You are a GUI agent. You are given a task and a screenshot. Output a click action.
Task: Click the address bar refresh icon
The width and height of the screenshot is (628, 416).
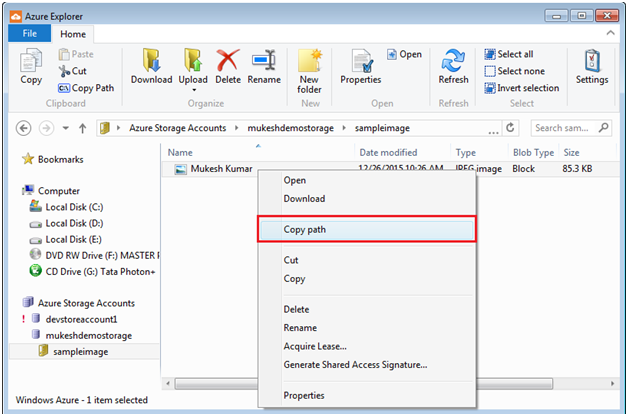click(x=510, y=128)
